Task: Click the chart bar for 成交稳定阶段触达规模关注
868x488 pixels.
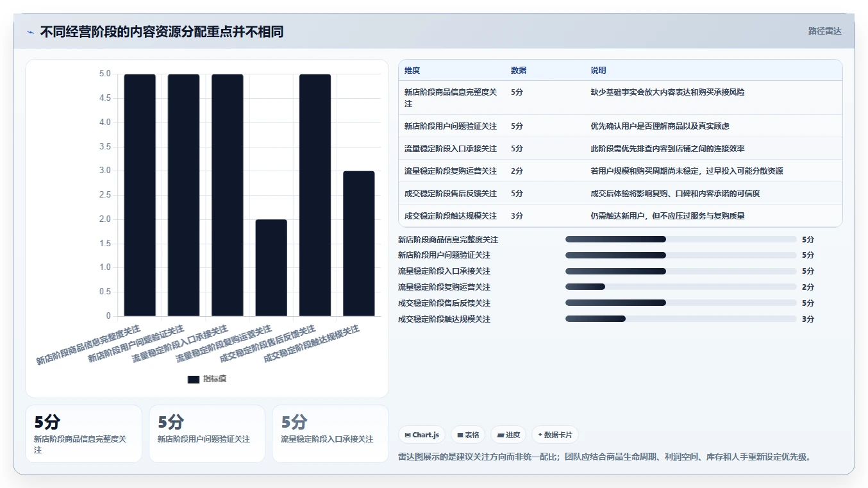Action: (359, 244)
